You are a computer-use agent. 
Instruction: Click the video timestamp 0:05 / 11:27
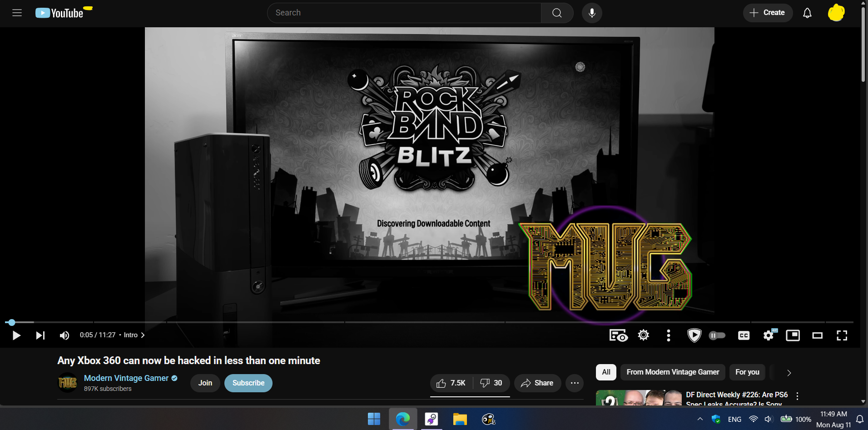(98, 335)
